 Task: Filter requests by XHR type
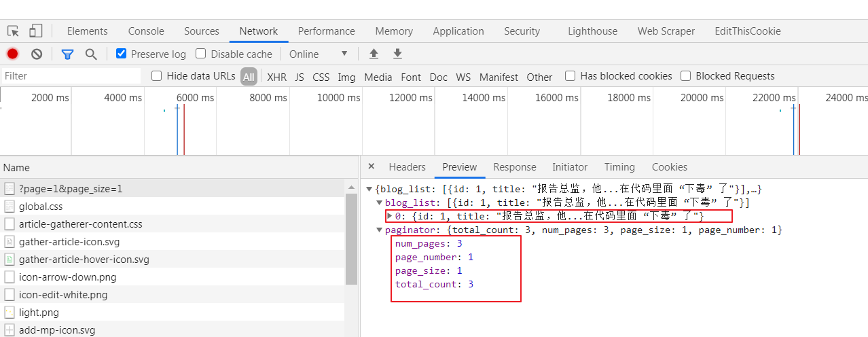pyautogui.click(x=276, y=77)
